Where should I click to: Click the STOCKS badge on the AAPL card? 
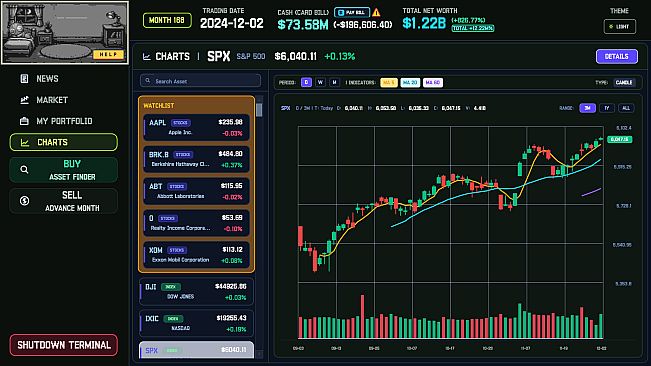[x=180, y=123]
